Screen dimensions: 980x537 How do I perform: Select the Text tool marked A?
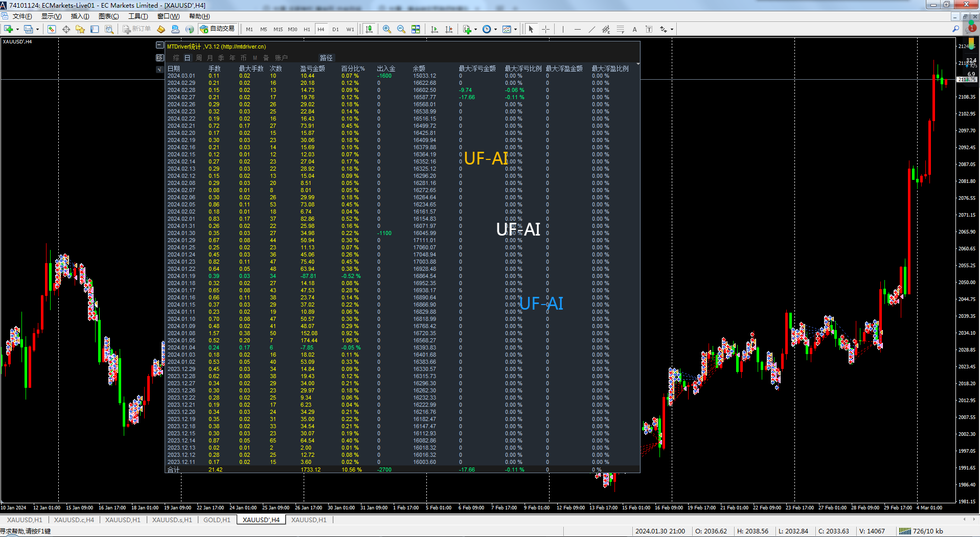pyautogui.click(x=634, y=29)
